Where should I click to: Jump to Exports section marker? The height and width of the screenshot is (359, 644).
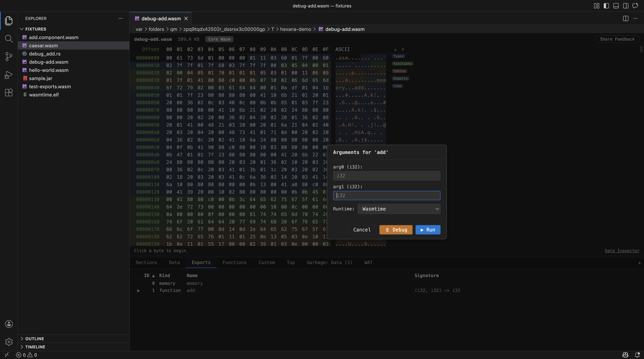(400, 78)
